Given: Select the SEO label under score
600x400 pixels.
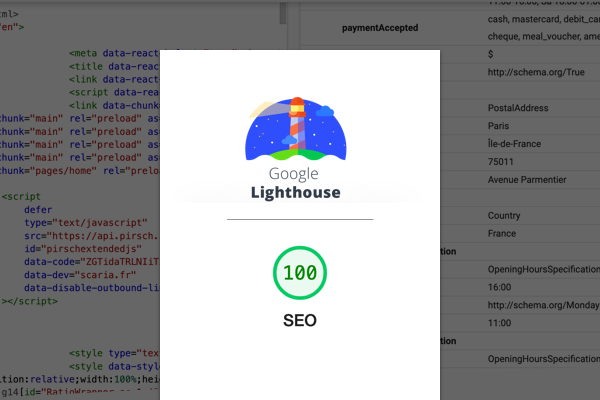Looking at the screenshot, I should [300, 320].
